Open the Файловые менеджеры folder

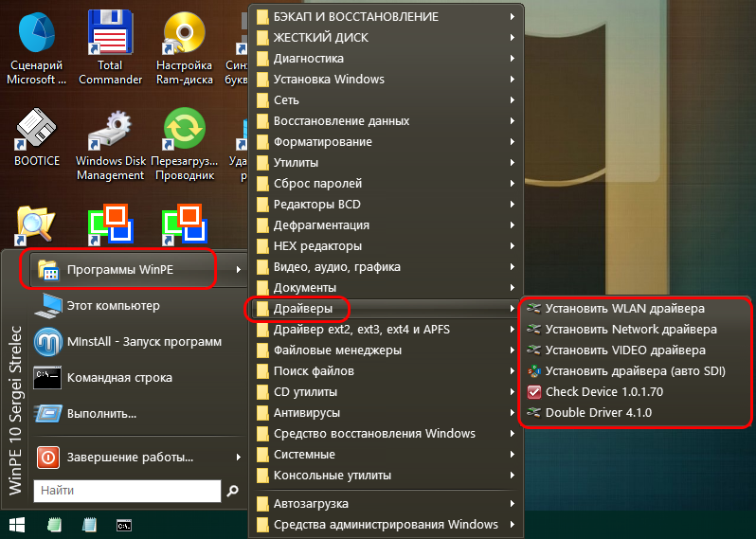[x=386, y=350]
